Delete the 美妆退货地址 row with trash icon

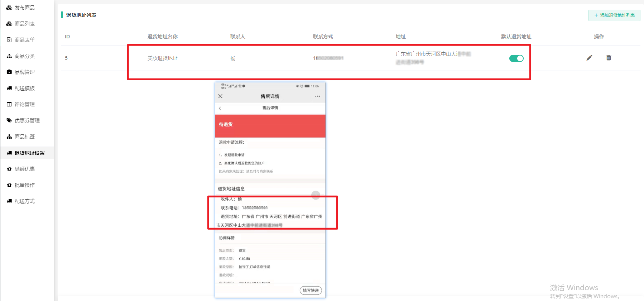tap(609, 58)
